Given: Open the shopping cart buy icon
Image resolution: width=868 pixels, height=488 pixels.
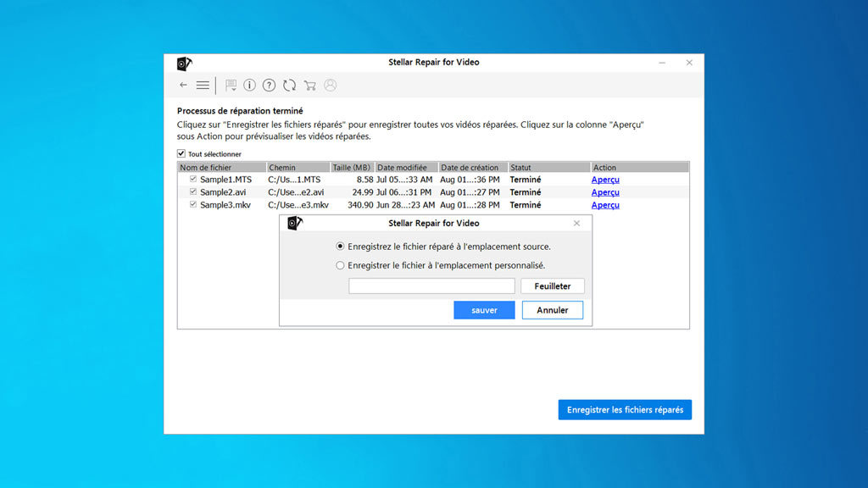Looking at the screenshot, I should click(x=310, y=86).
